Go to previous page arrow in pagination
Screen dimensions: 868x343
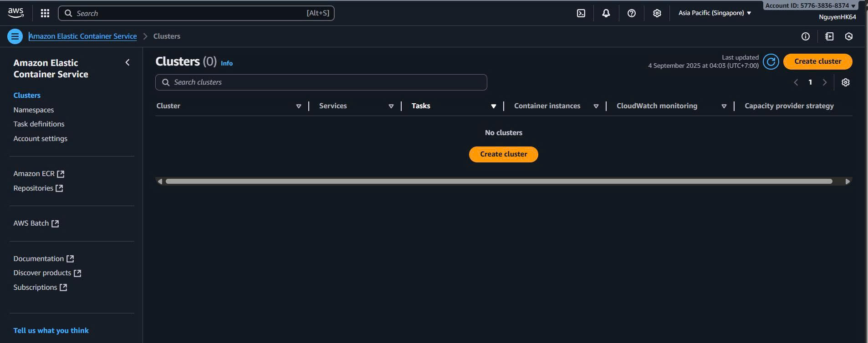[x=796, y=82]
